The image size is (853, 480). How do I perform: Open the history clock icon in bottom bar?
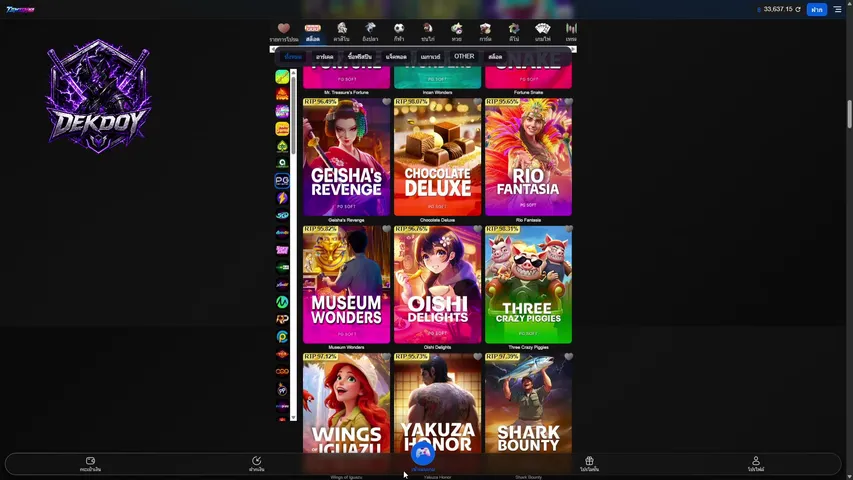tap(257, 464)
